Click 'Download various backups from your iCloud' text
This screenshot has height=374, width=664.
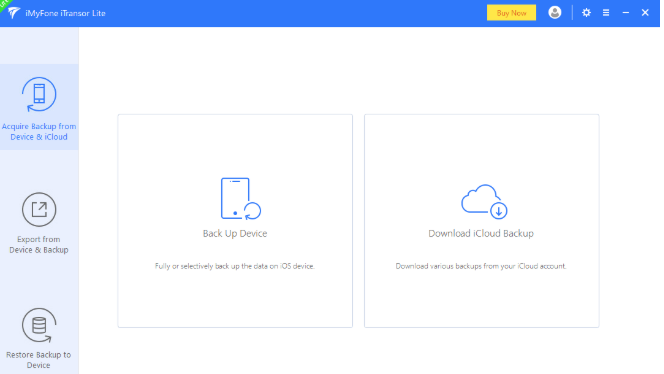coord(481,266)
